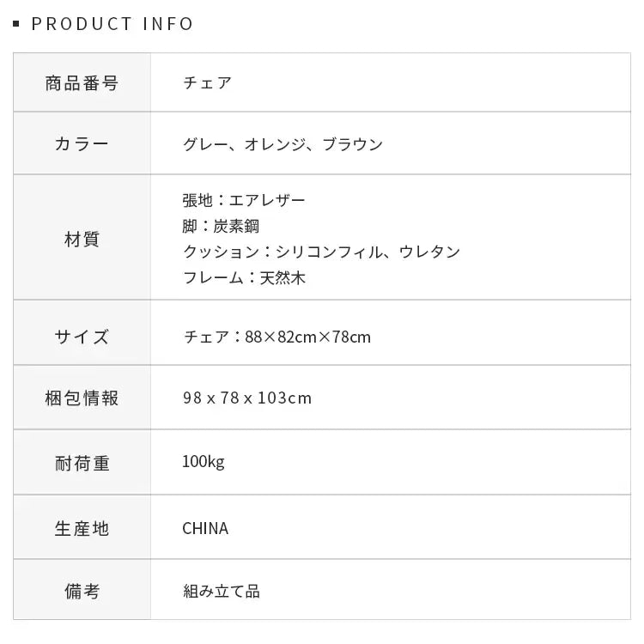Select the カラー row label

pos(82,143)
